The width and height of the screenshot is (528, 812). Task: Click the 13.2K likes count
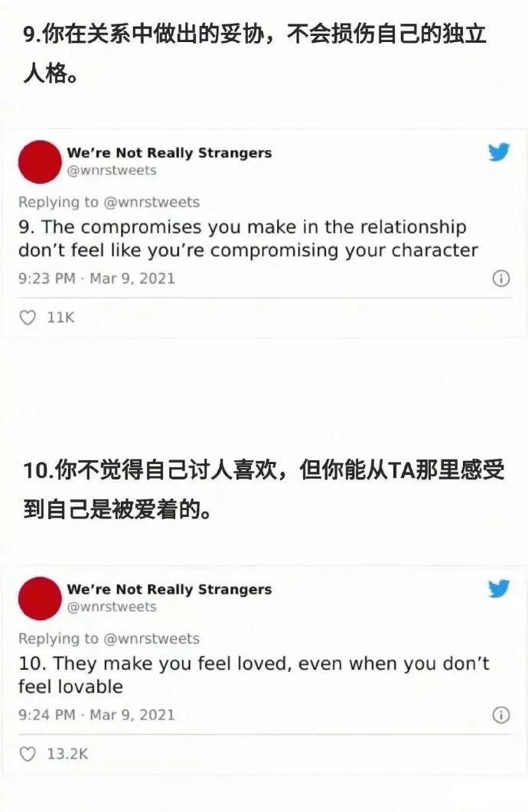click(x=67, y=754)
